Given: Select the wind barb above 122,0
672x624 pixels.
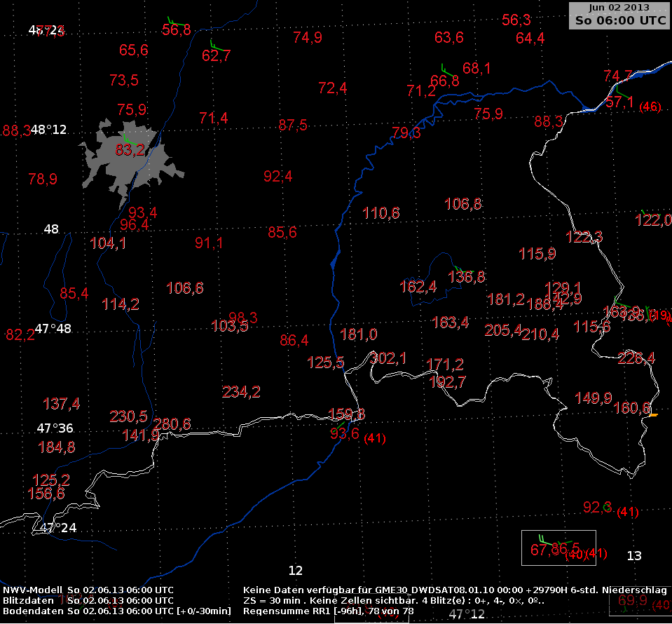Looking at the screenshot, I should 645,212.
